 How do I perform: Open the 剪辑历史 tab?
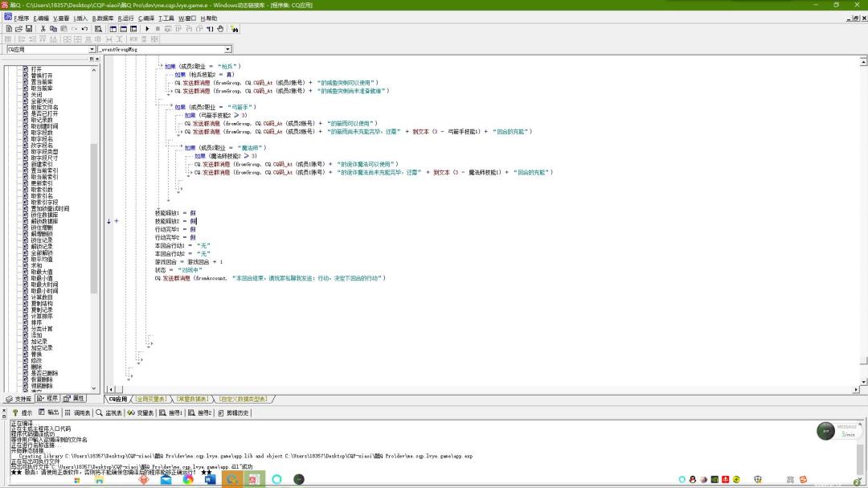point(234,412)
